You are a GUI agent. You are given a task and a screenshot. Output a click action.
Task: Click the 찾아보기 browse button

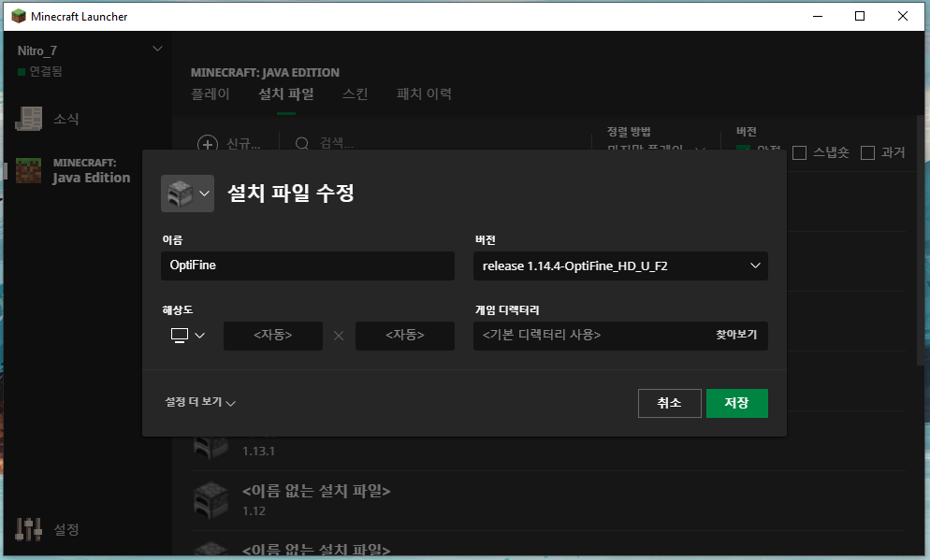tap(736, 335)
